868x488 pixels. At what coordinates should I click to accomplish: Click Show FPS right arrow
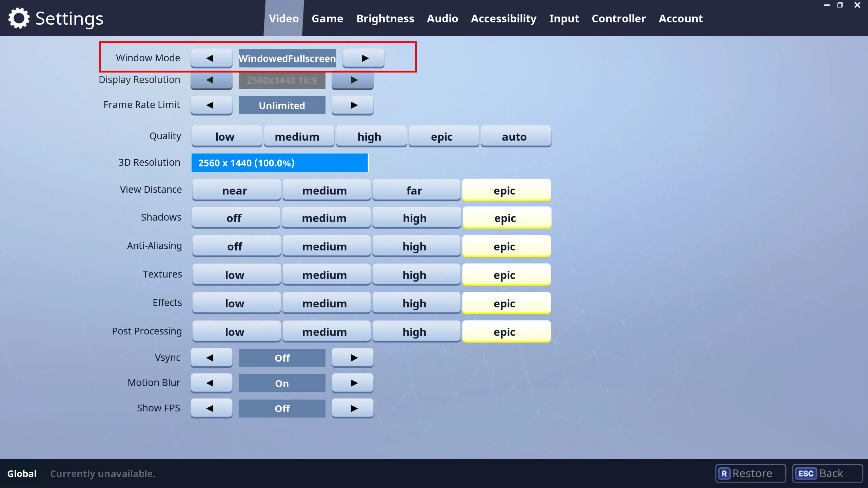pos(352,408)
